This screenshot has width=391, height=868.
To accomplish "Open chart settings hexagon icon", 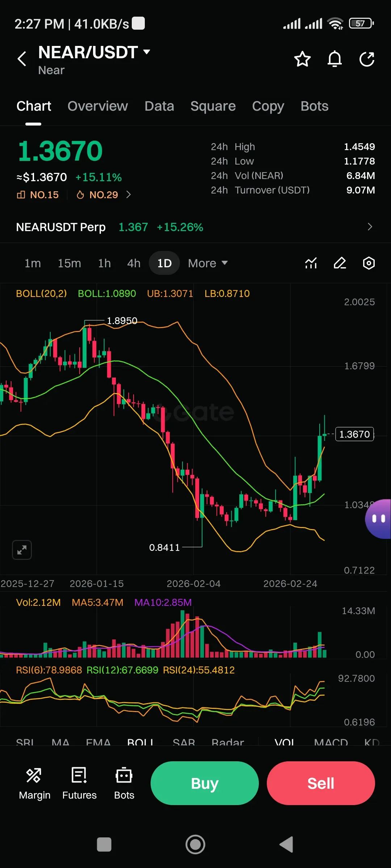I will tap(369, 263).
